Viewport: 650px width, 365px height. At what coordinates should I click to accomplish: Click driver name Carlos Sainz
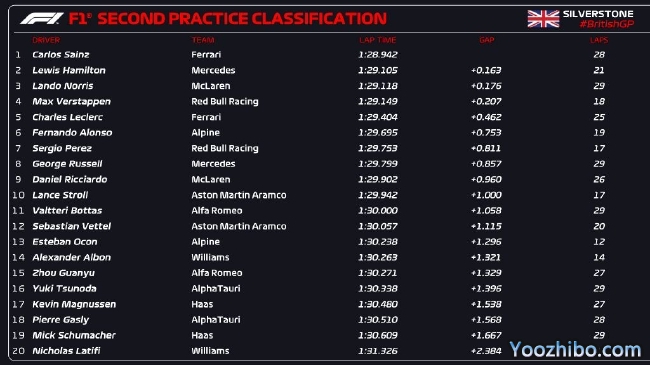point(61,55)
